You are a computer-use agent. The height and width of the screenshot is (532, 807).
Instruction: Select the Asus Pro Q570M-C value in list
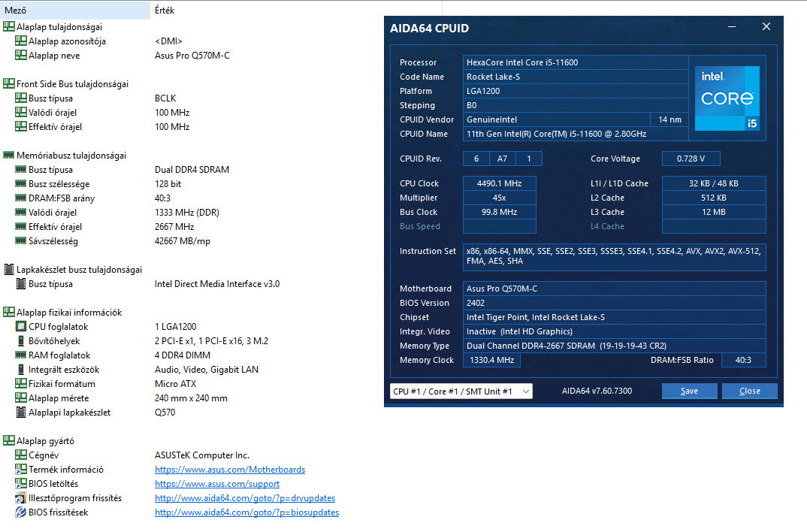tap(192, 55)
